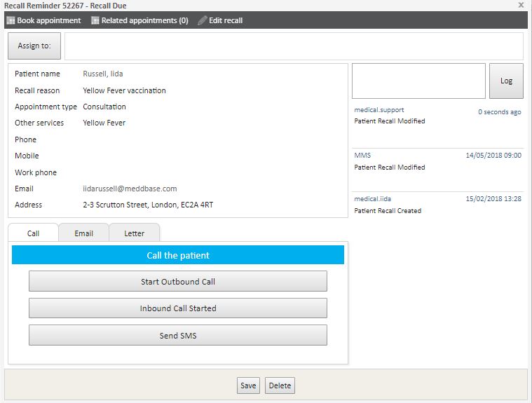This screenshot has height=403, width=532.
Task: Click the 15/02/2018 13:28 timestamp
Action: coord(493,199)
